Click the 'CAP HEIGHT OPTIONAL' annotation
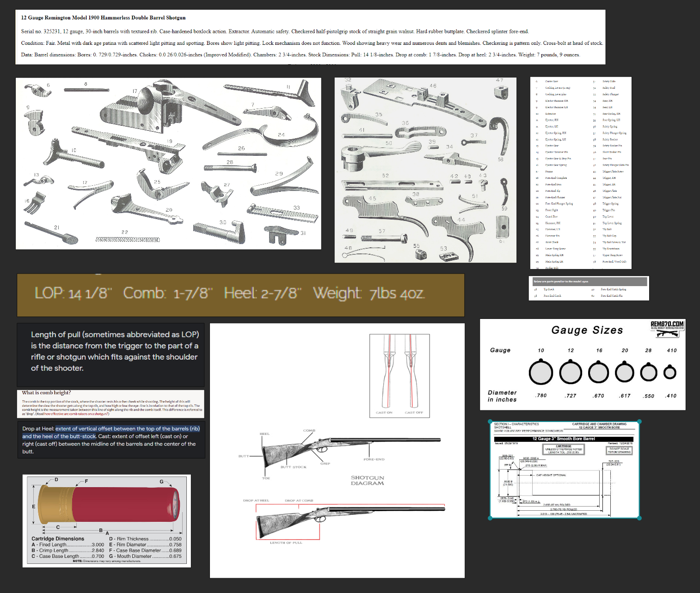The width and height of the screenshot is (700, 593). (x=551, y=475)
